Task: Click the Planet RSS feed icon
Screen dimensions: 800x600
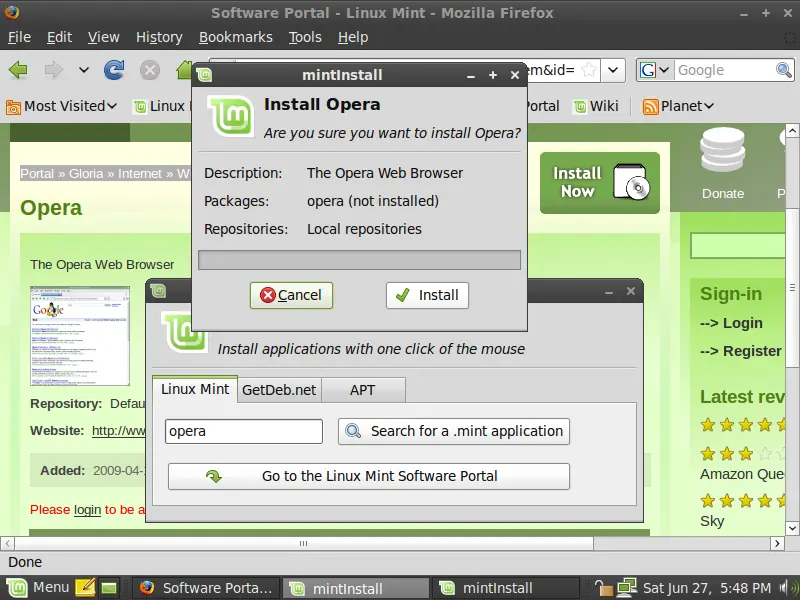Action: tap(651, 107)
